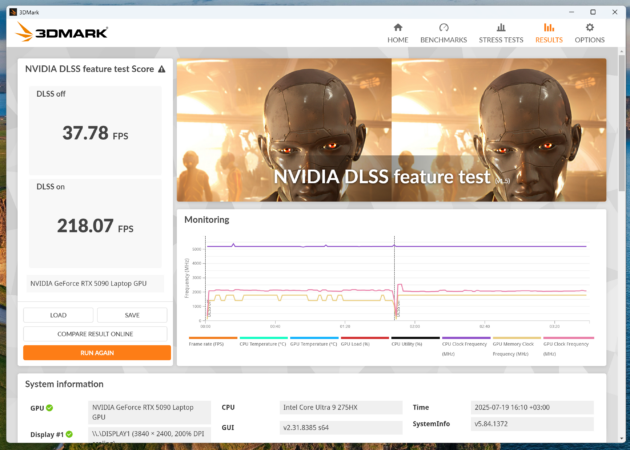Go to the HOME tab
The image size is (630, 450).
[x=397, y=33]
